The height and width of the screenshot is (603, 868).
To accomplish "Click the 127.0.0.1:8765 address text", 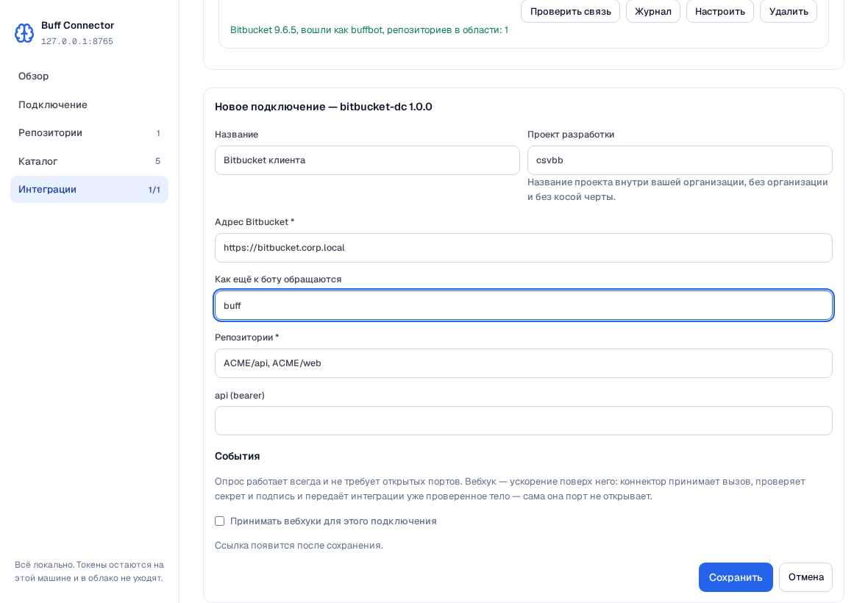I will (77, 41).
